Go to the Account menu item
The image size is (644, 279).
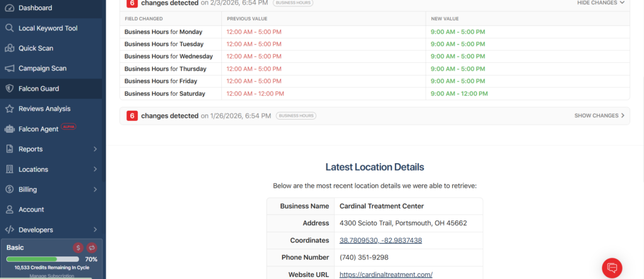(x=31, y=210)
